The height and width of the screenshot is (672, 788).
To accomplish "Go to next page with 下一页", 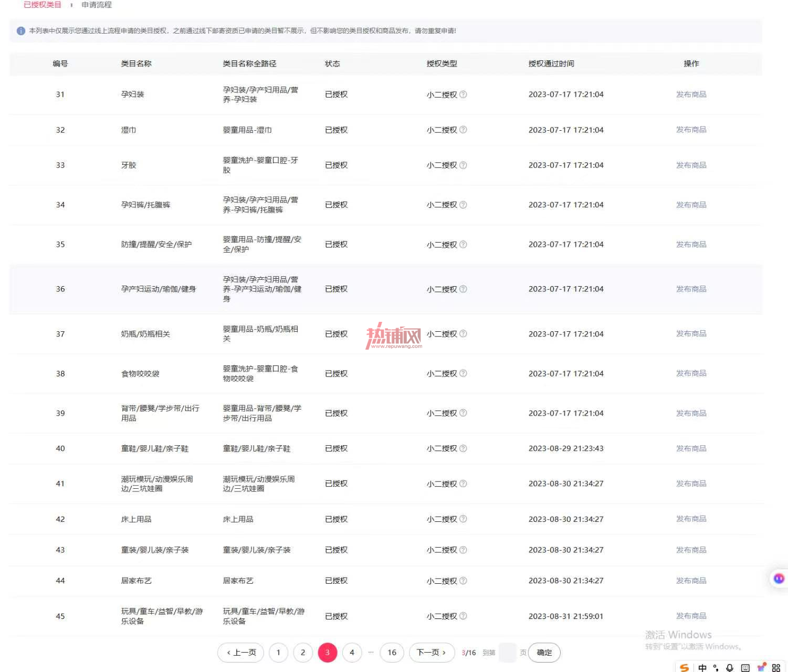I will click(x=432, y=653).
